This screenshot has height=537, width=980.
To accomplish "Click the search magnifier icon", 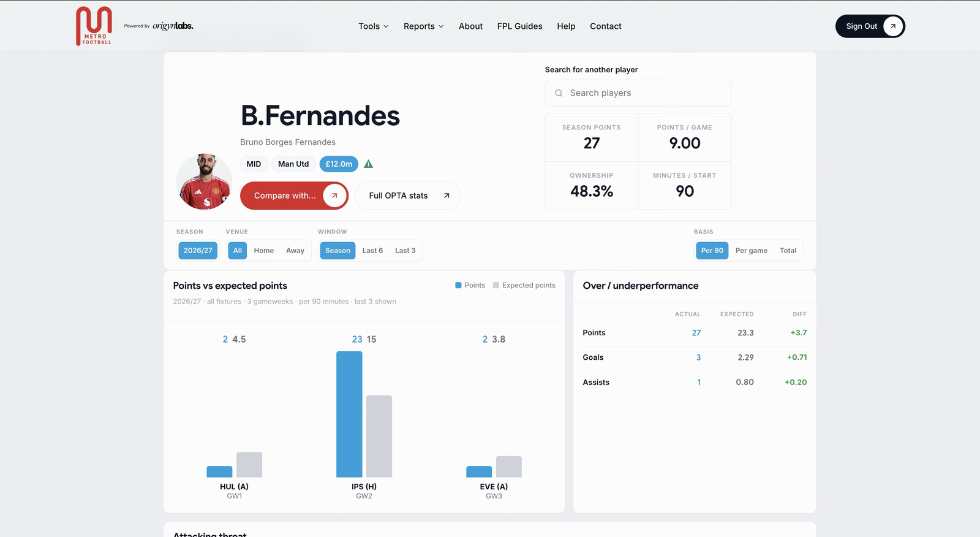I will click(x=559, y=93).
